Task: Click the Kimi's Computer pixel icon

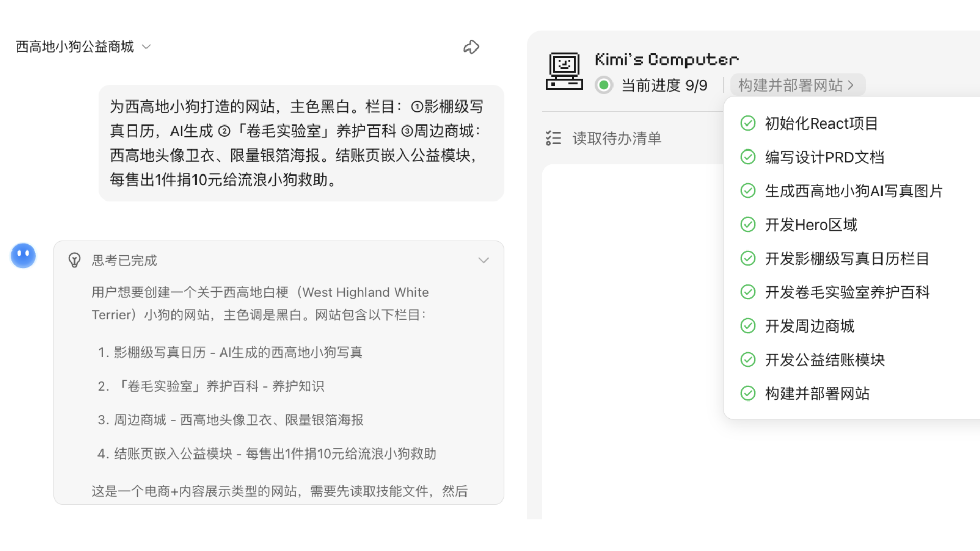Action: 564,71
